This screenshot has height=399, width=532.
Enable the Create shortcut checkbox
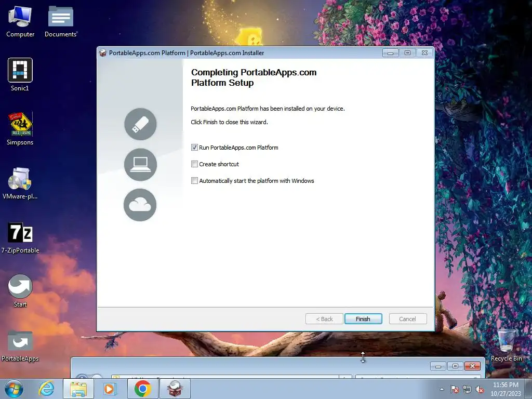(x=194, y=164)
